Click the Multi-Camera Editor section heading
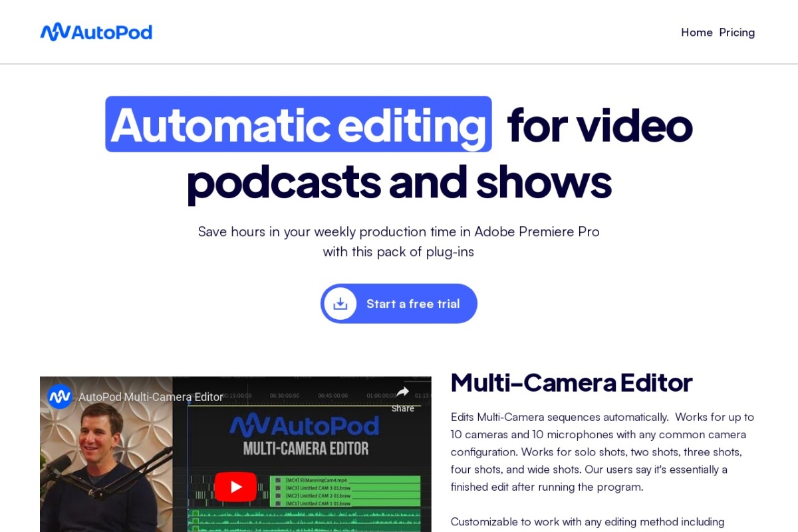Viewport: 798px width, 532px height. tap(571, 382)
